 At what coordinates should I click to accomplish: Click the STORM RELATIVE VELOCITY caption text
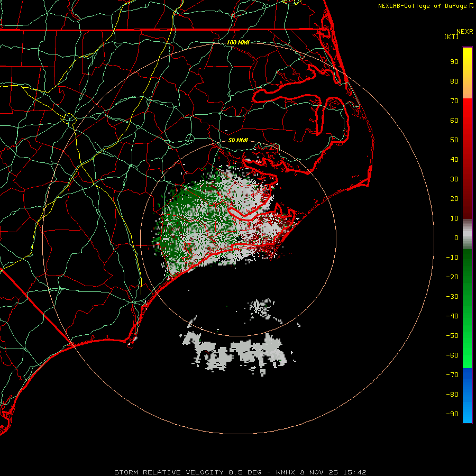coord(169,472)
